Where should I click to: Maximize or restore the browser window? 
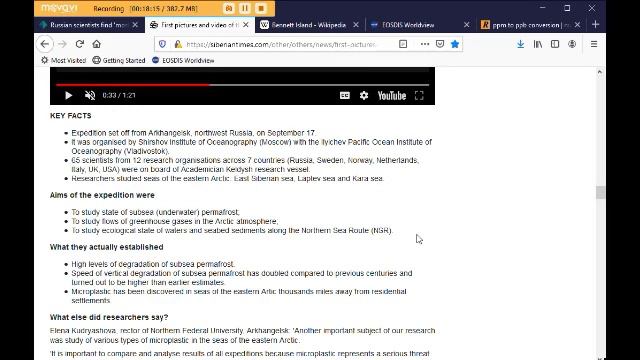click(567, 8)
